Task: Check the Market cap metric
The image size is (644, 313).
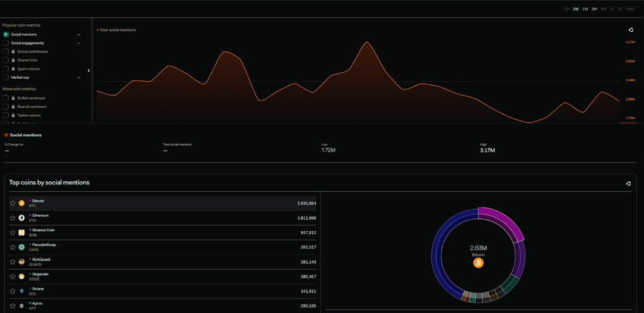Action: click(6, 77)
